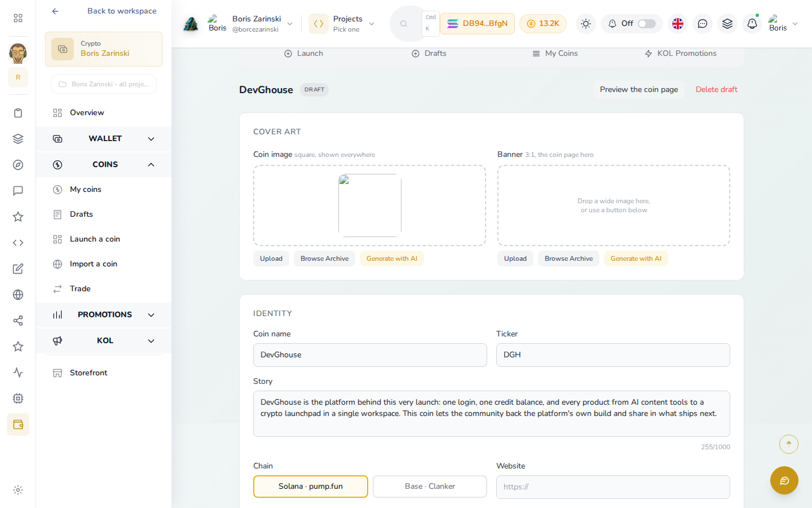812x508 pixels.
Task: Open the notifications bell with green dot
Action: click(752, 24)
